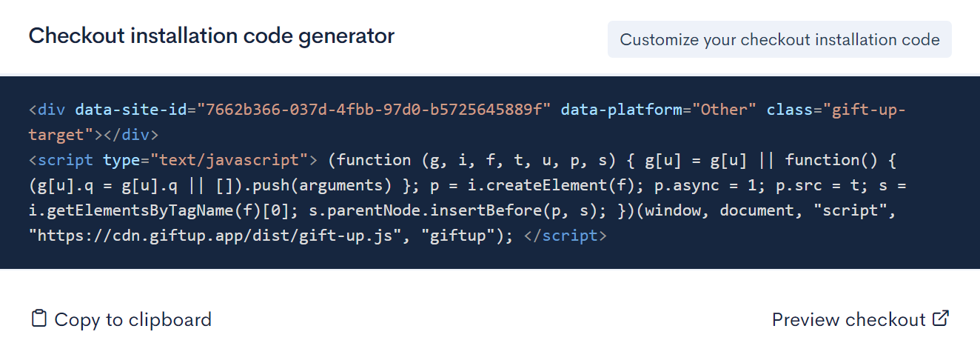Click the Checkout installation code generator heading

click(212, 36)
